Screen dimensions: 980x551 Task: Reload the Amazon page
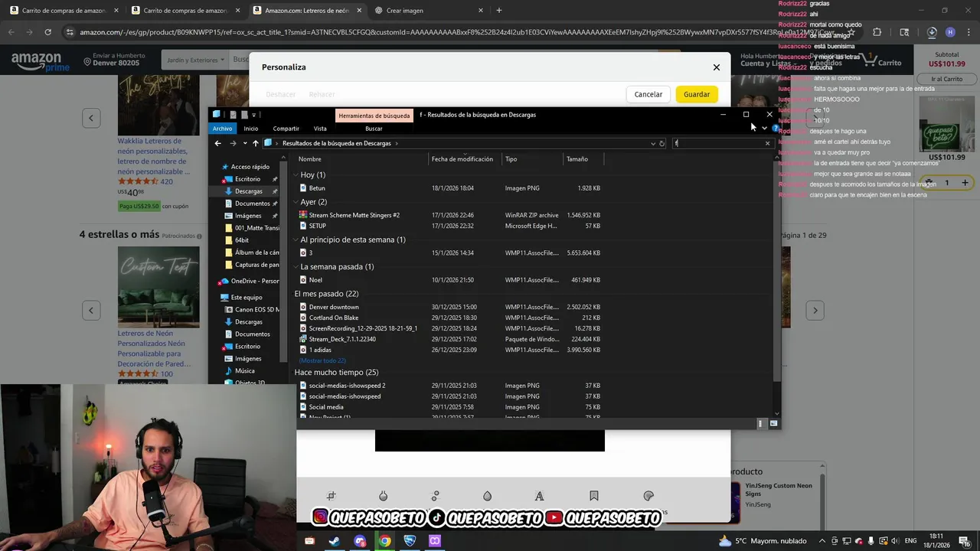47,32
